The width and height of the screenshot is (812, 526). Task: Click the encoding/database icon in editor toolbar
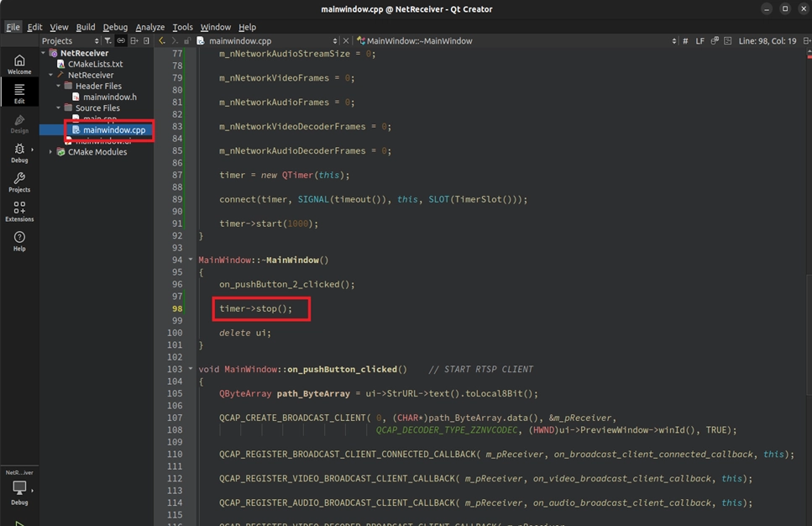click(x=715, y=40)
